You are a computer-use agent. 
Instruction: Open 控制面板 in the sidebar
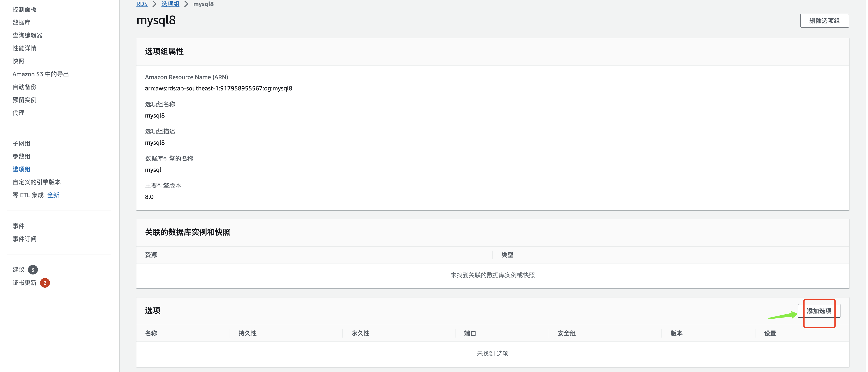point(25,9)
